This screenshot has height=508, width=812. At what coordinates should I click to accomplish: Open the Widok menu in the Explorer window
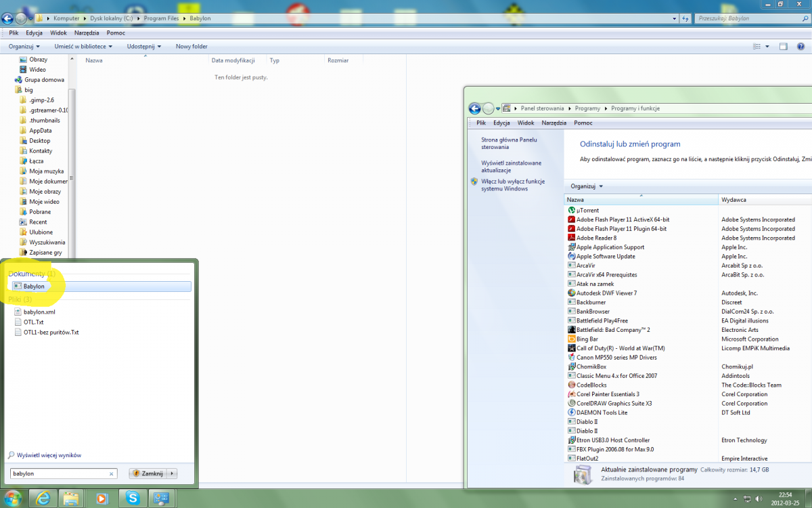click(x=58, y=33)
